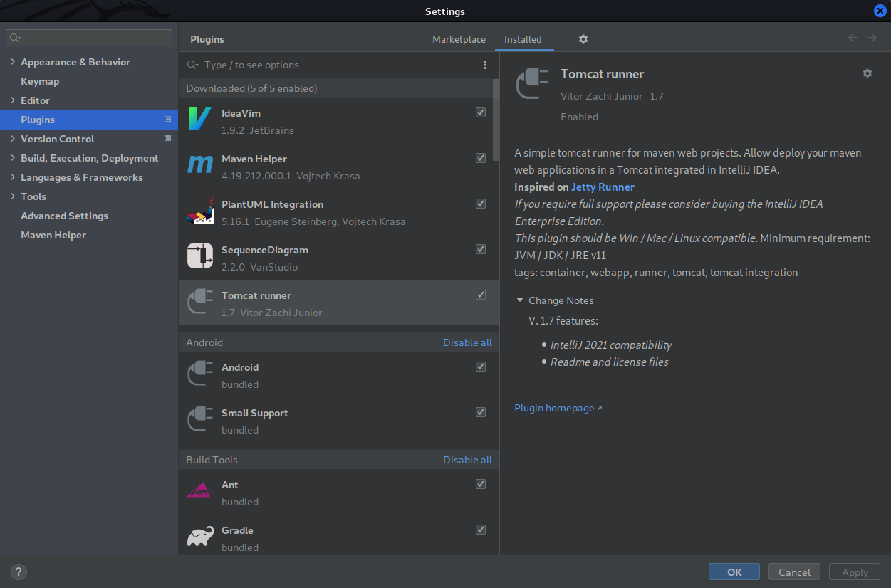This screenshot has height=588, width=891.
Task: Click the IdeaVim plugin logo icon
Action: click(x=200, y=119)
